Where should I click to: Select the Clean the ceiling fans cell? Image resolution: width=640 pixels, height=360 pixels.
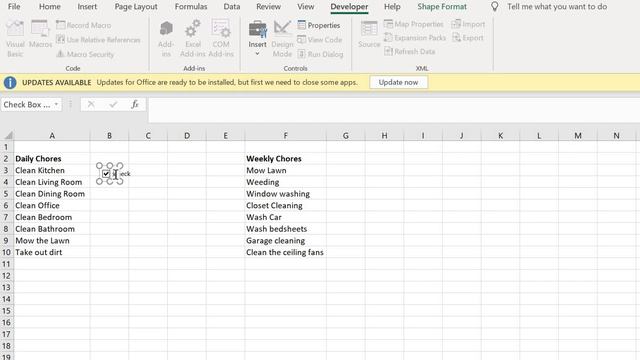[x=285, y=252]
